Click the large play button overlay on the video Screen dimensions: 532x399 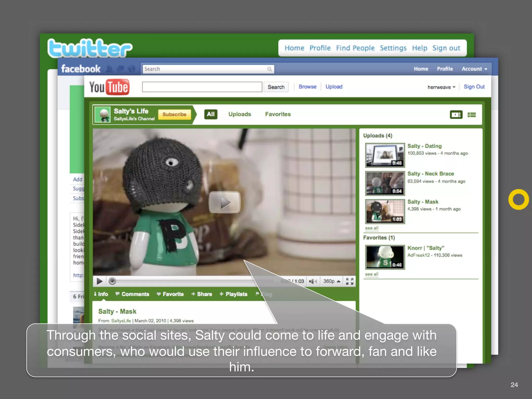(x=225, y=202)
